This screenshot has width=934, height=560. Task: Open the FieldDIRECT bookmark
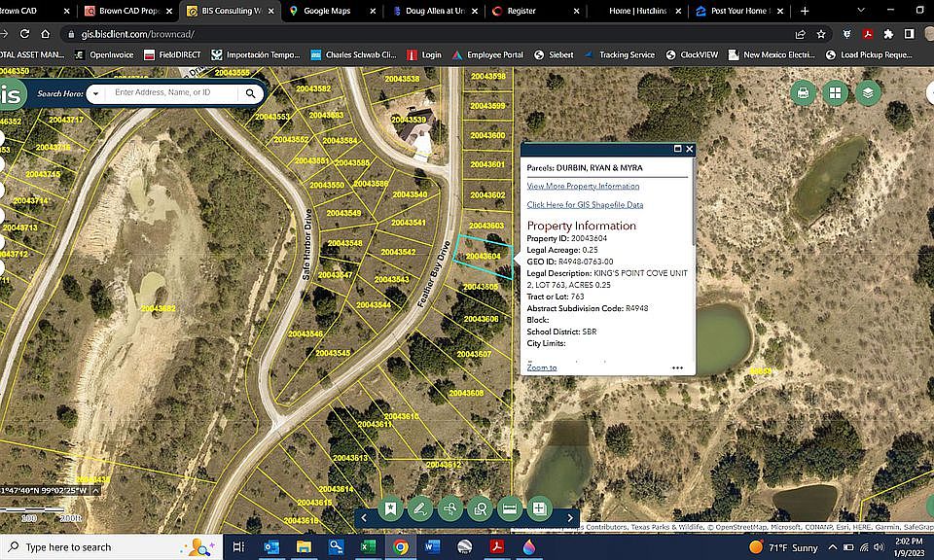pyautogui.click(x=173, y=54)
